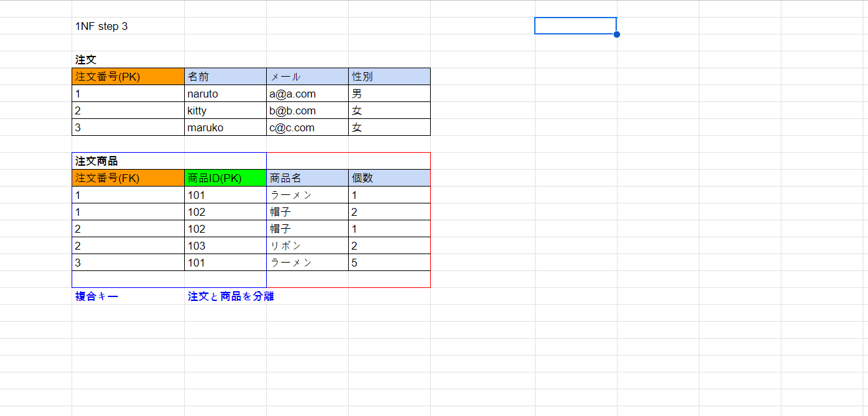Screen dimensions: 868x416
Task: Select the orange 注文番号(PK) header cell
Action: [x=128, y=77]
